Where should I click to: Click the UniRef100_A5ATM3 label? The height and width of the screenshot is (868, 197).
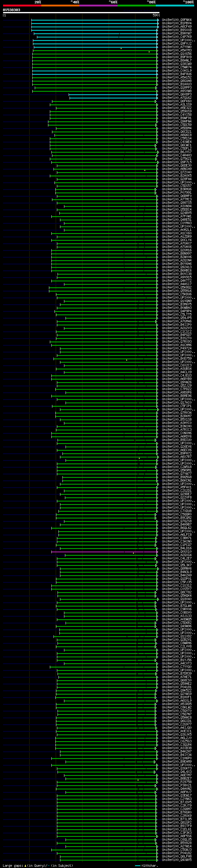pos(177,50)
